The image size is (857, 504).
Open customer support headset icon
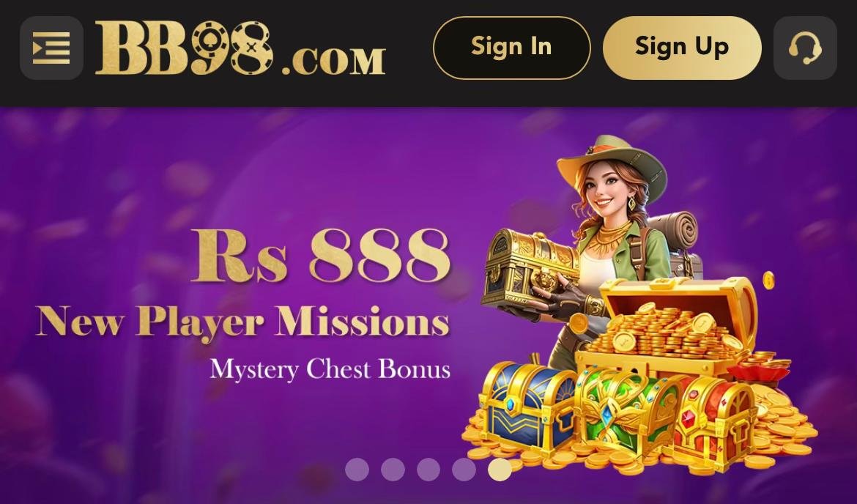point(805,48)
